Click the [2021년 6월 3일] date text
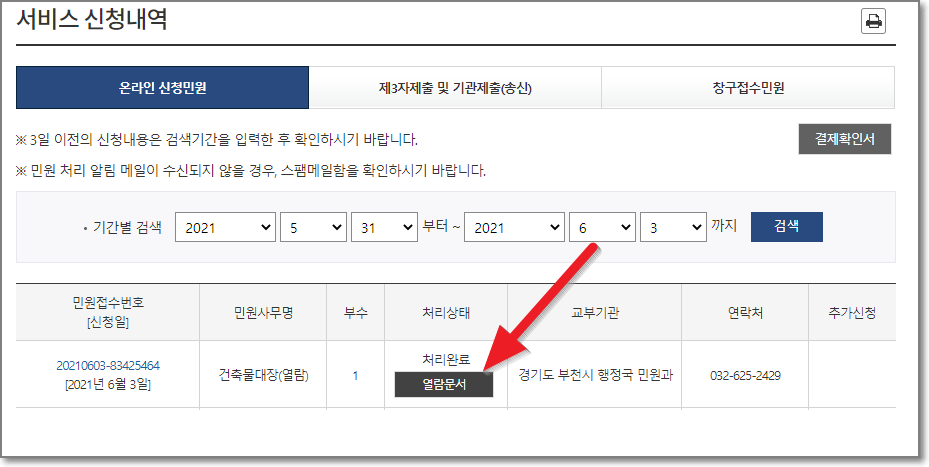The width and height of the screenshot is (929, 467). click(x=108, y=385)
